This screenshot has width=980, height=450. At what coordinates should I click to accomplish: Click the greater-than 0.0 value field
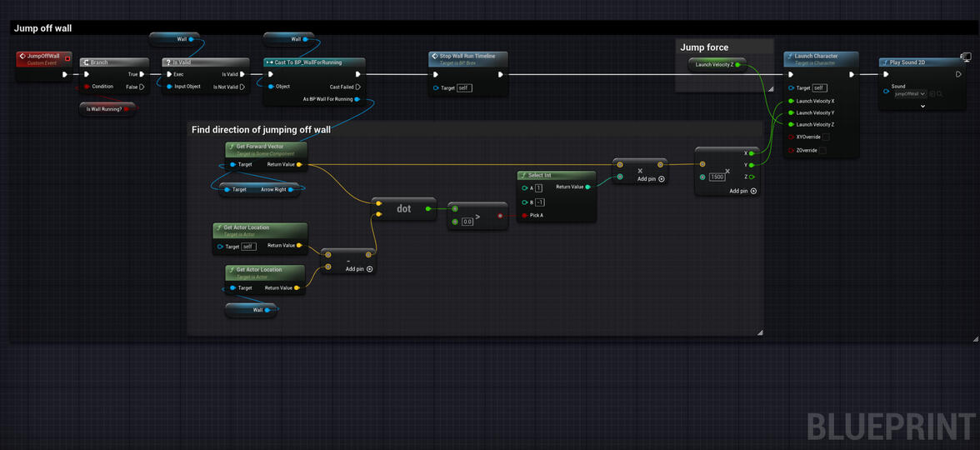tap(467, 222)
